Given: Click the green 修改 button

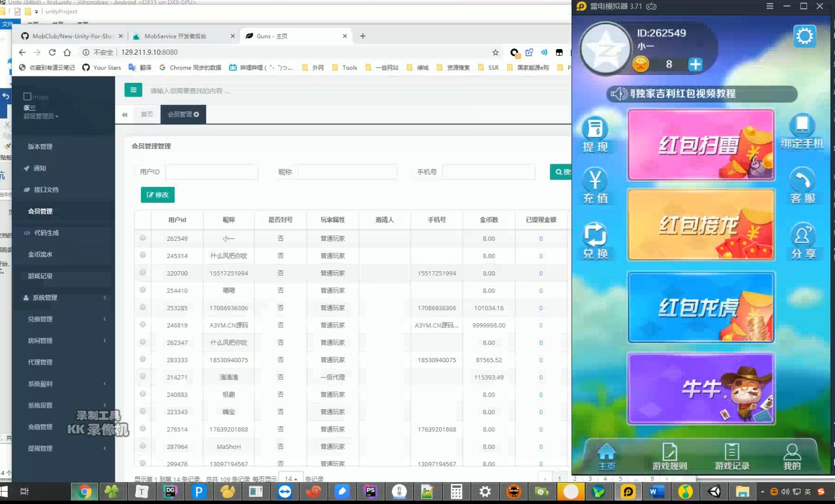Looking at the screenshot, I should pyautogui.click(x=158, y=195).
